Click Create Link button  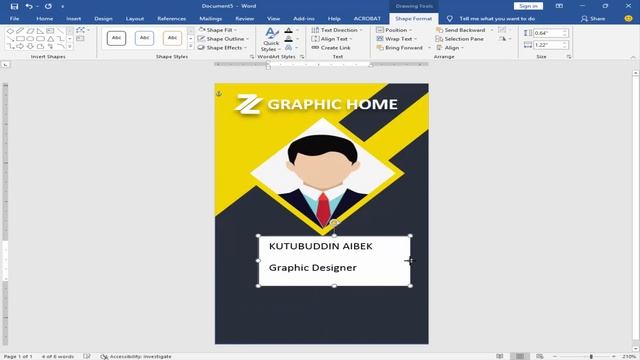[x=331, y=48]
